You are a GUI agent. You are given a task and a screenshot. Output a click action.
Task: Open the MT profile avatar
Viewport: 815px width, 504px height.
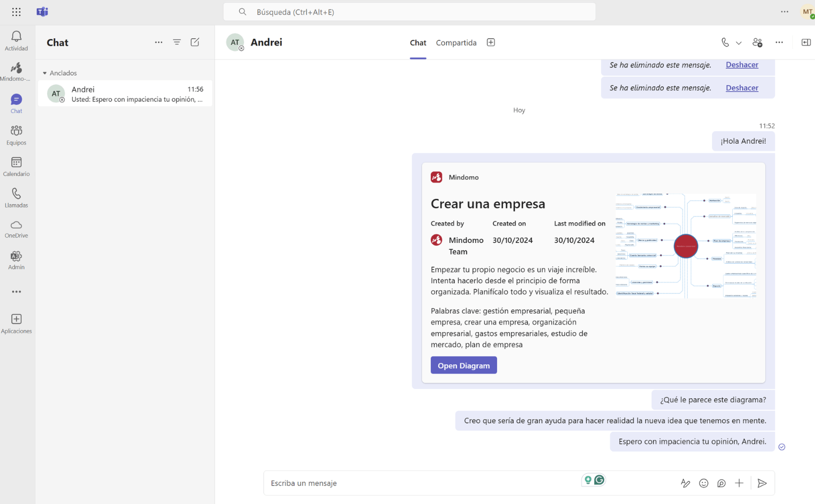click(x=808, y=12)
